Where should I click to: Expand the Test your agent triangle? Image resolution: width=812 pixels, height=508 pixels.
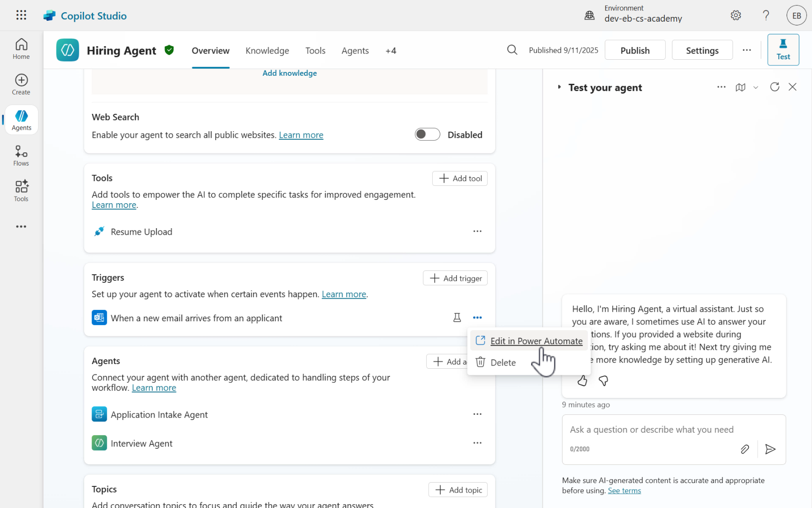559,87
